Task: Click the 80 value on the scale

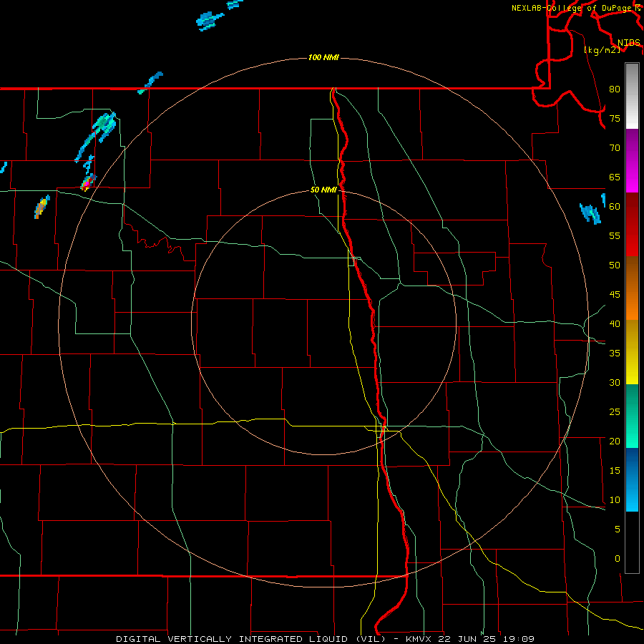Action: coord(615,89)
